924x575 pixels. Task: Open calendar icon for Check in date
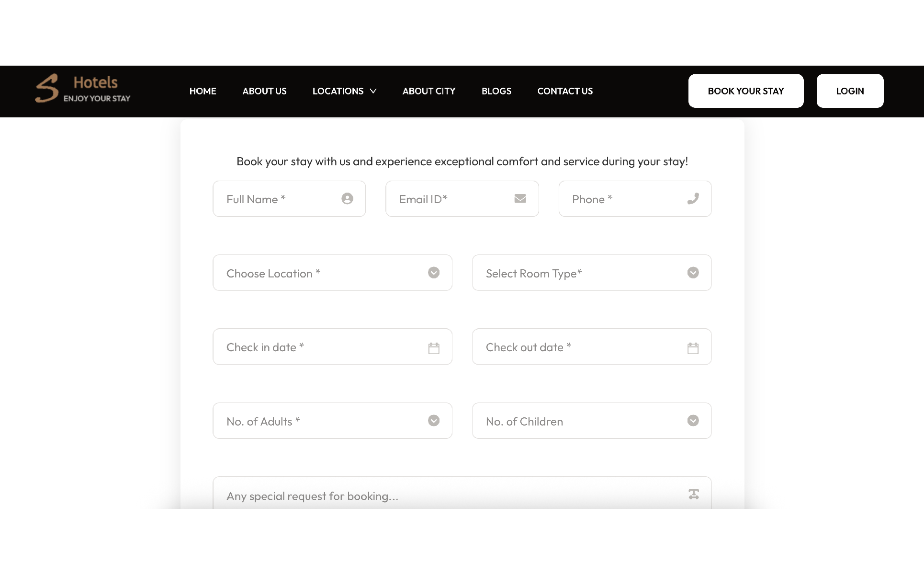click(x=433, y=348)
